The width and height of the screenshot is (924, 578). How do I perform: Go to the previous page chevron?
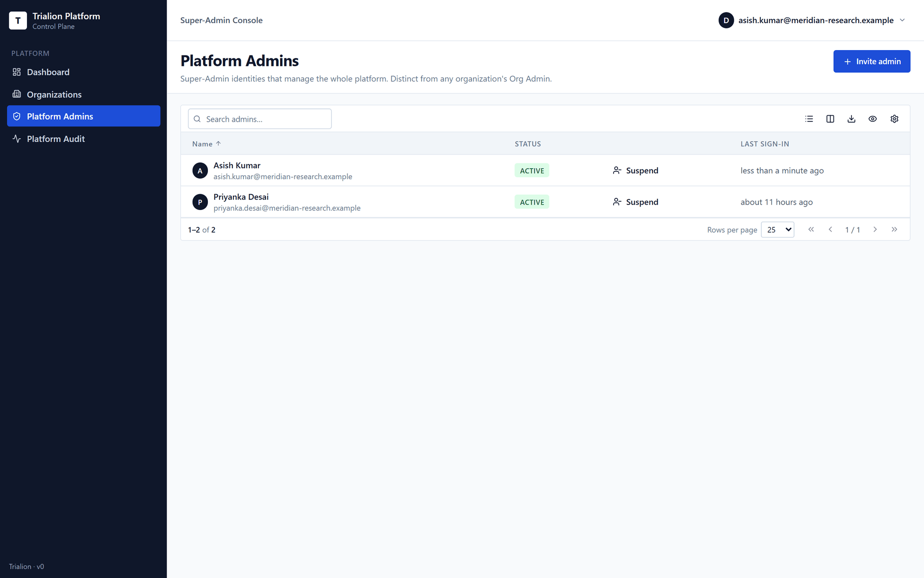point(830,230)
